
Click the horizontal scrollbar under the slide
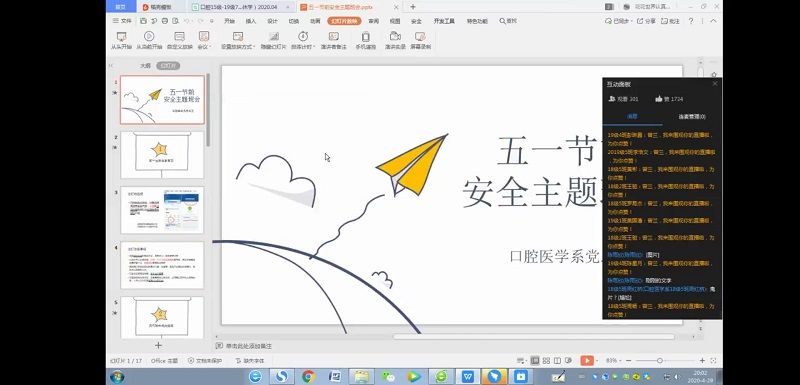[533, 337]
